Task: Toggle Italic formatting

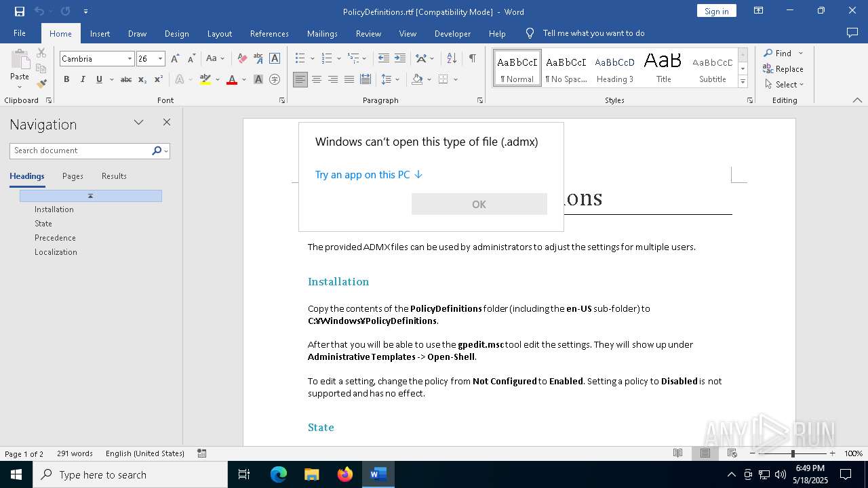Action: click(83, 79)
